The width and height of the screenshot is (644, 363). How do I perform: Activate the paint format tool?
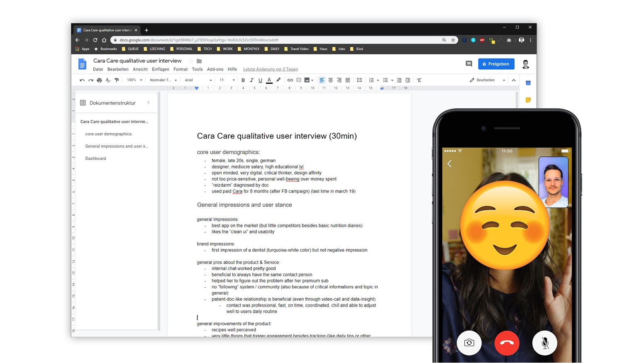click(x=117, y=80)
